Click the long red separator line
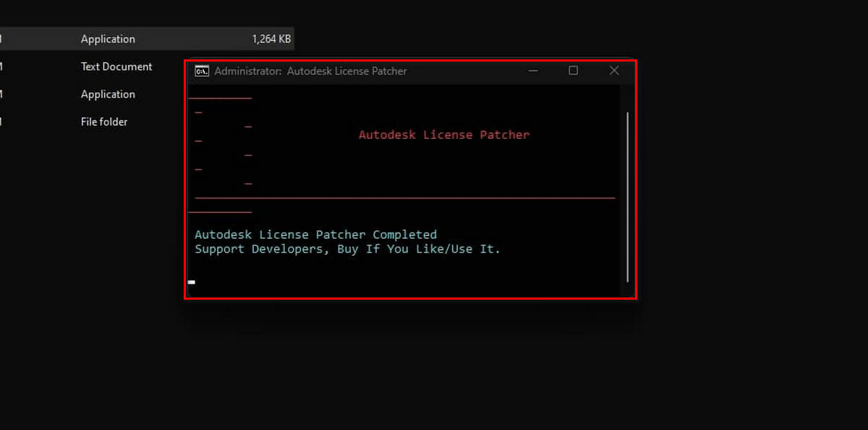 click(x=405, y=197)
